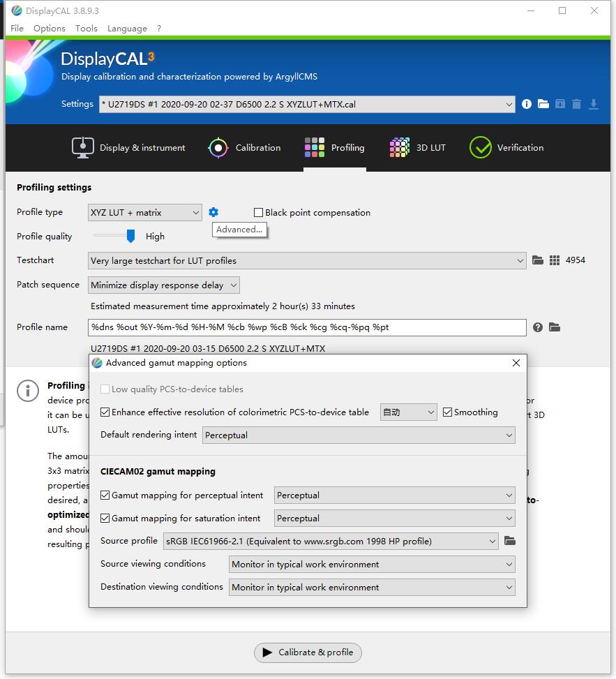Open the profile name folder icon
This screenshot has width=616, height=679.
point(555,327)
